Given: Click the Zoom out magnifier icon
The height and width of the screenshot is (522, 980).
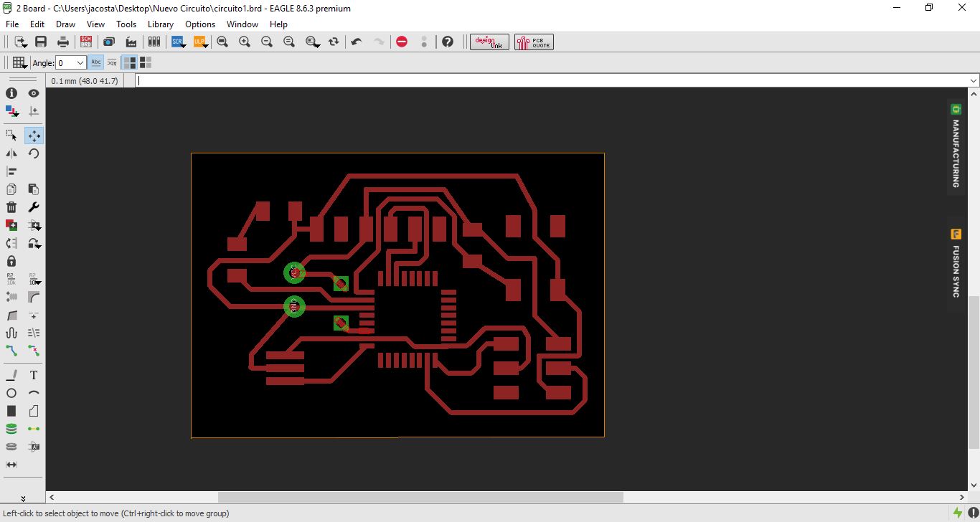Looking at the screenshot, I should tap(267, 42).
